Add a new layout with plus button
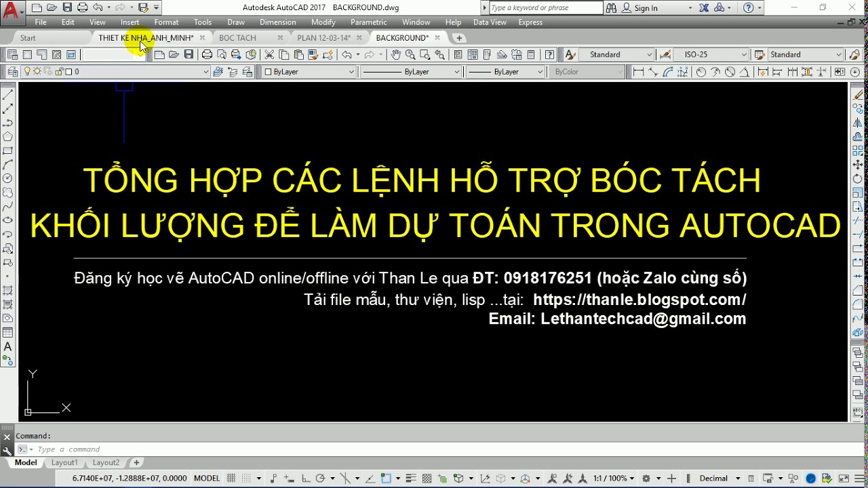 pyautogui.click(x=136, y=462)
